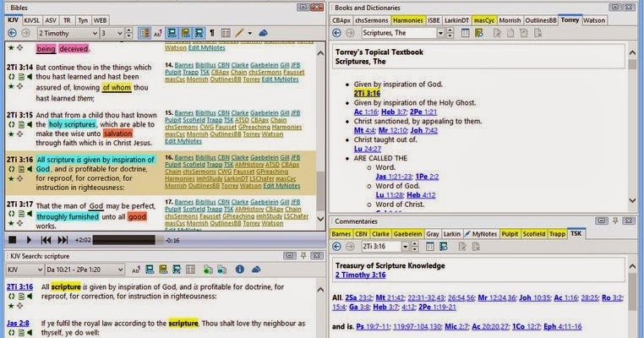Click the blue info icon in Search toolbar

(x=240, y=270)
